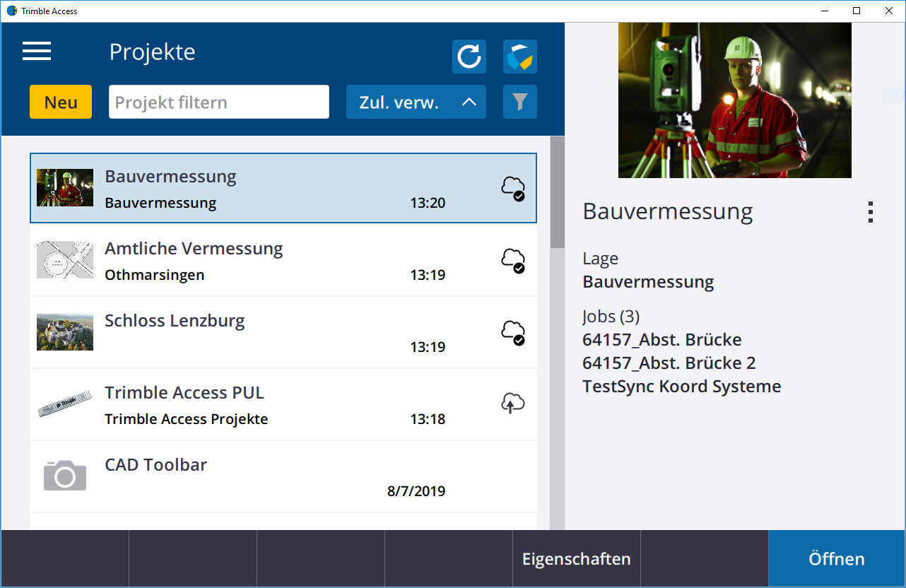Viewport: 906px width, 588px height.
Task: Select the Amtliche Vermessung project
Action: (x=283, y=261)
